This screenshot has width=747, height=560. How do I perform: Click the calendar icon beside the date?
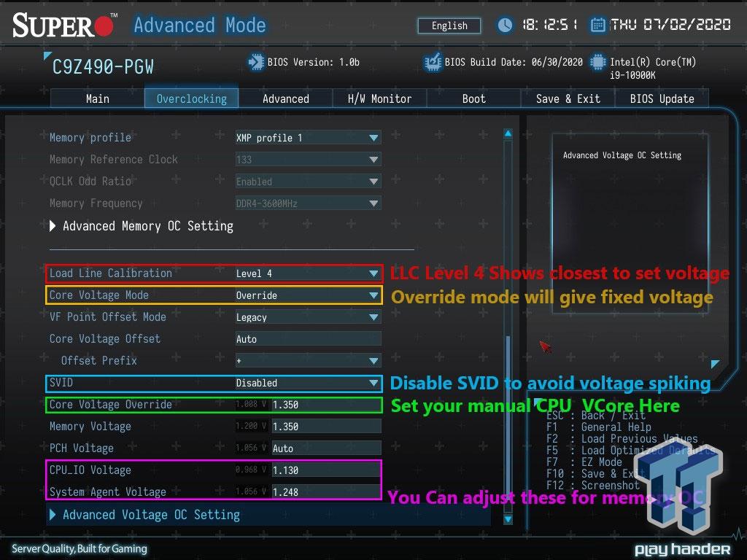click(x=598, y=25)
